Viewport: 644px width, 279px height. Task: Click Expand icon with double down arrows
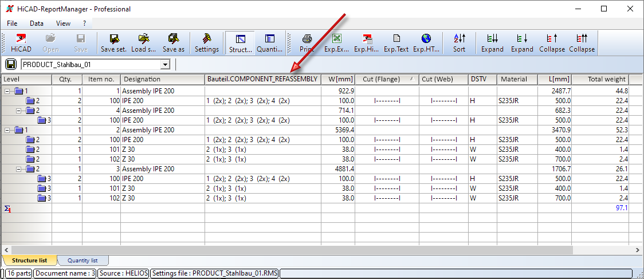click(x=492, y=43)
